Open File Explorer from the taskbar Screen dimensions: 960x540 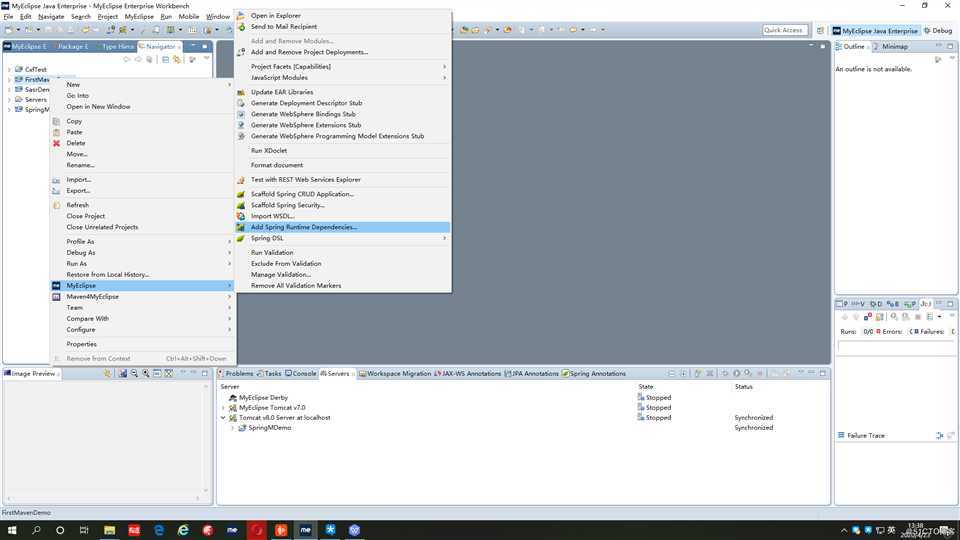[110, 530]
